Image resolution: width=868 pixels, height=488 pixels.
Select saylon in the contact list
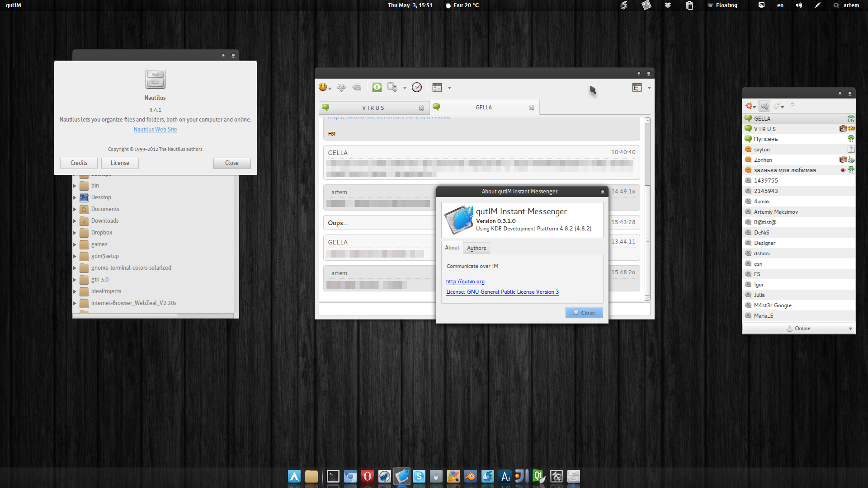point(798,150)
